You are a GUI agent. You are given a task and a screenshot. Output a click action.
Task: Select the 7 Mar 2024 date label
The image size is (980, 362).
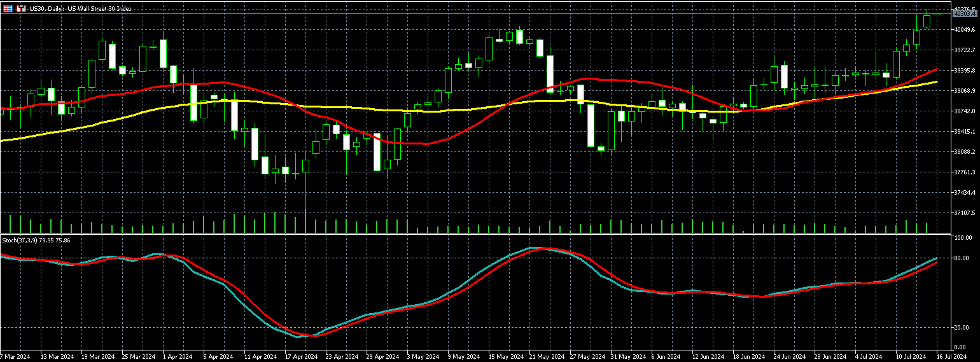(x=15, y=357)
